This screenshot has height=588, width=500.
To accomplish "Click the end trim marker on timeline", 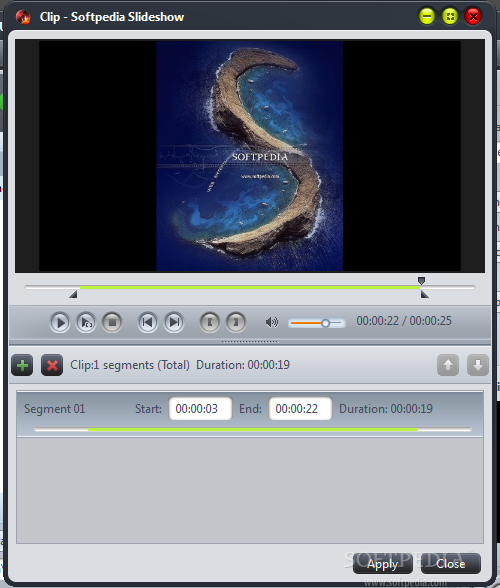I will 424,294.
